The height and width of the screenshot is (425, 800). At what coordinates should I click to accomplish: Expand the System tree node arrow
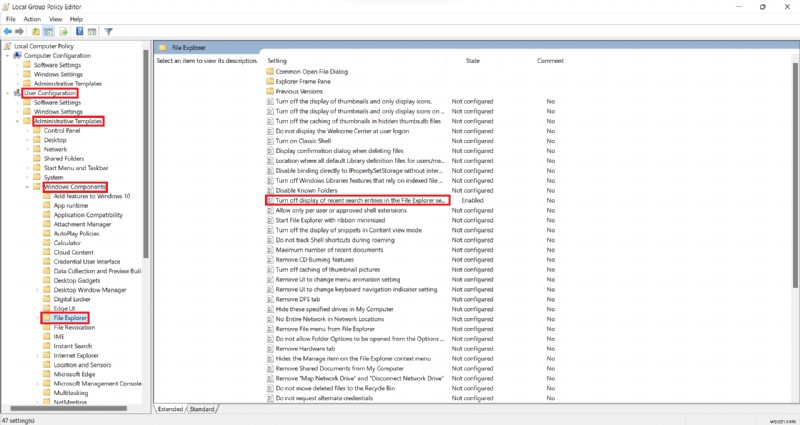(x=28, y=177)
